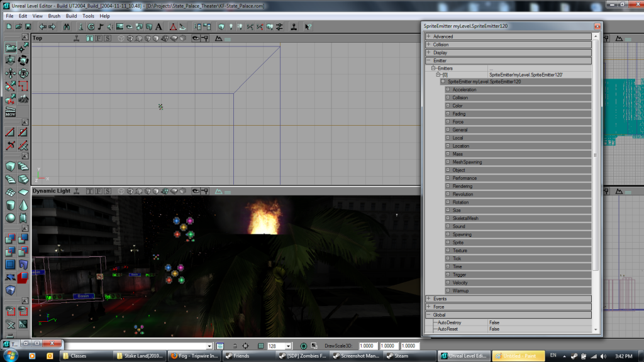The image size is (644, 362).
Task: Click the Save level icon
Action: pos(28,27)
